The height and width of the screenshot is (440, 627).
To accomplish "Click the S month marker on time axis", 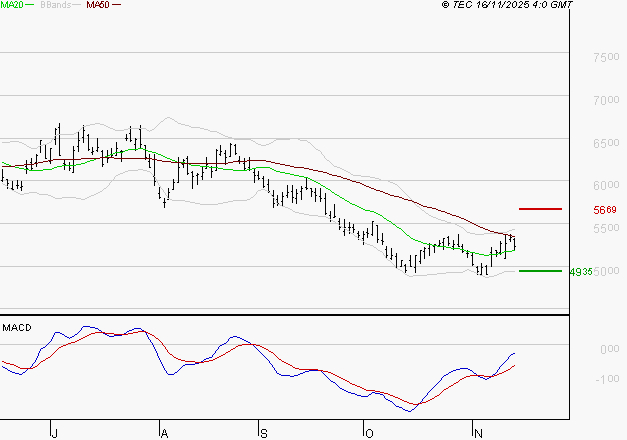I will tap(264, 432).
